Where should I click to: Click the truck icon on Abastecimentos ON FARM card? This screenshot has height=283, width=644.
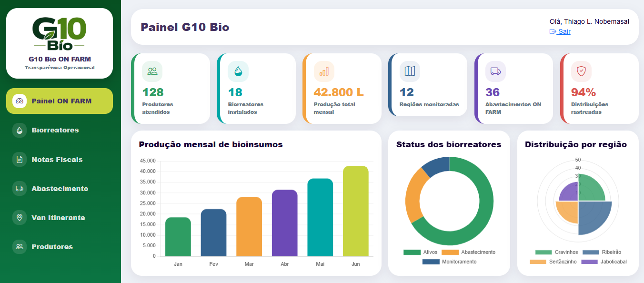pos(495,71)
